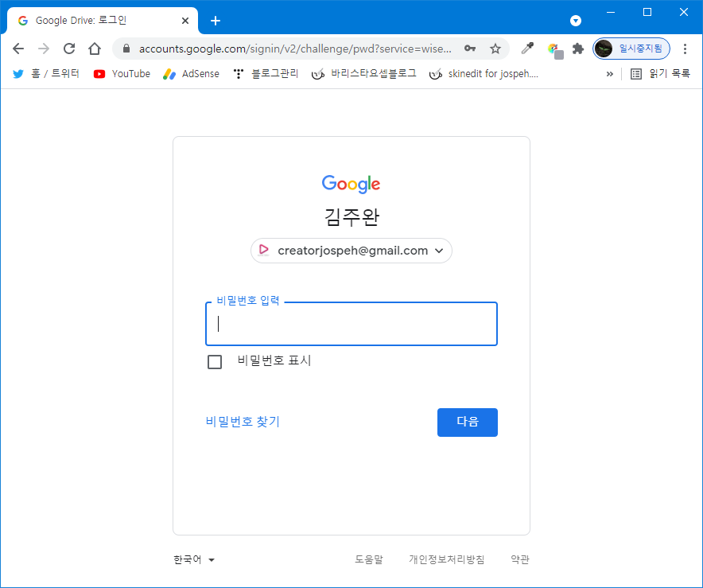Screen dimensions: 703x588
Task: Click the Google logo on sign-in card
Action: pyautogui.click(x=351, y=184)
